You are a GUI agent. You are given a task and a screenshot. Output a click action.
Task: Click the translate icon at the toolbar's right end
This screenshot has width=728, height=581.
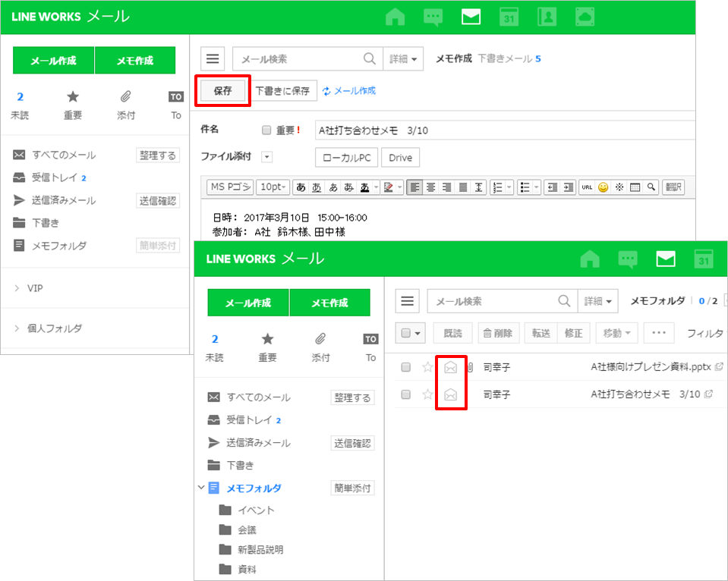coord(673,187)
